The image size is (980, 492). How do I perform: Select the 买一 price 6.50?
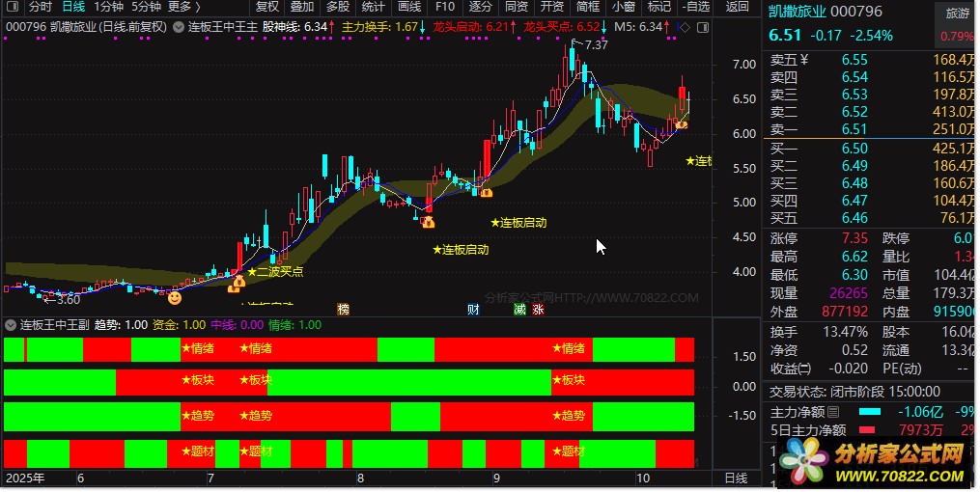click(854, 149)
